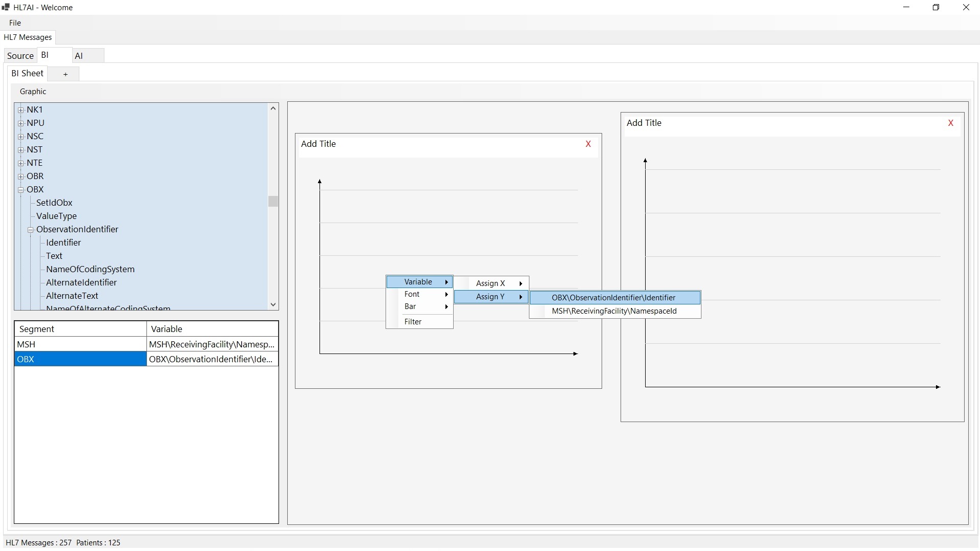Image resolution: width=980 pixels, height=551 pixels.
Task: Open the Graphic menu
Action: [x=33, y=92]
